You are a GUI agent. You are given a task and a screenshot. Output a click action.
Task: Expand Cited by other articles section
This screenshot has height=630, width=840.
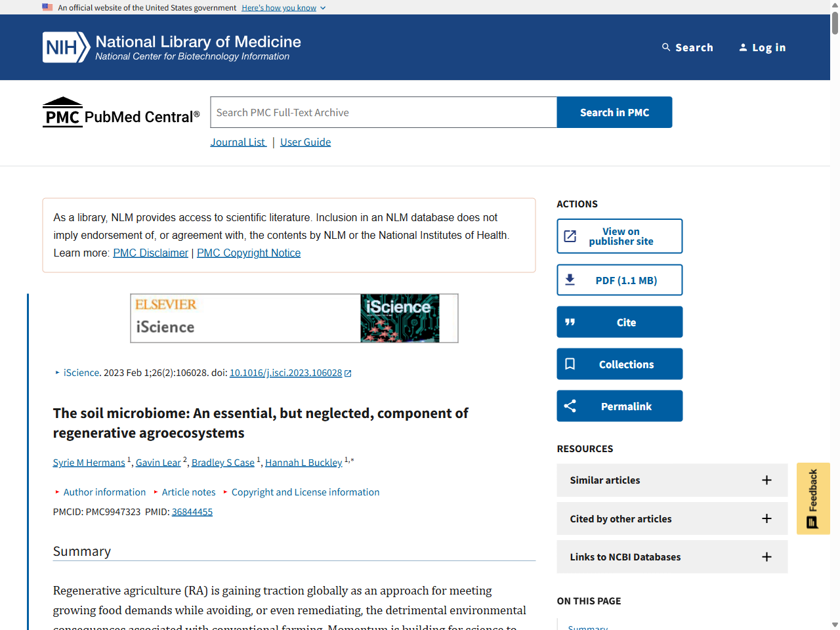(671, 519)
